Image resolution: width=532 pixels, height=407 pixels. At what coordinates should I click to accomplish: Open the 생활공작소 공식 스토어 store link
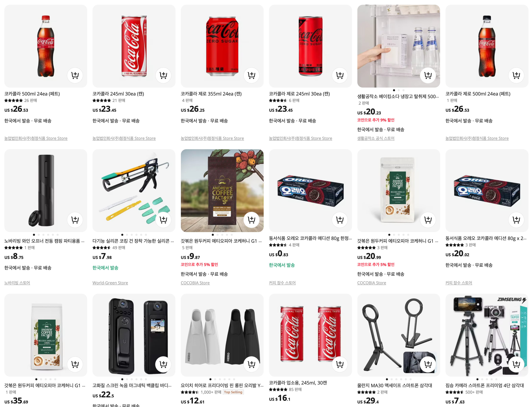(x=376, y=138)
